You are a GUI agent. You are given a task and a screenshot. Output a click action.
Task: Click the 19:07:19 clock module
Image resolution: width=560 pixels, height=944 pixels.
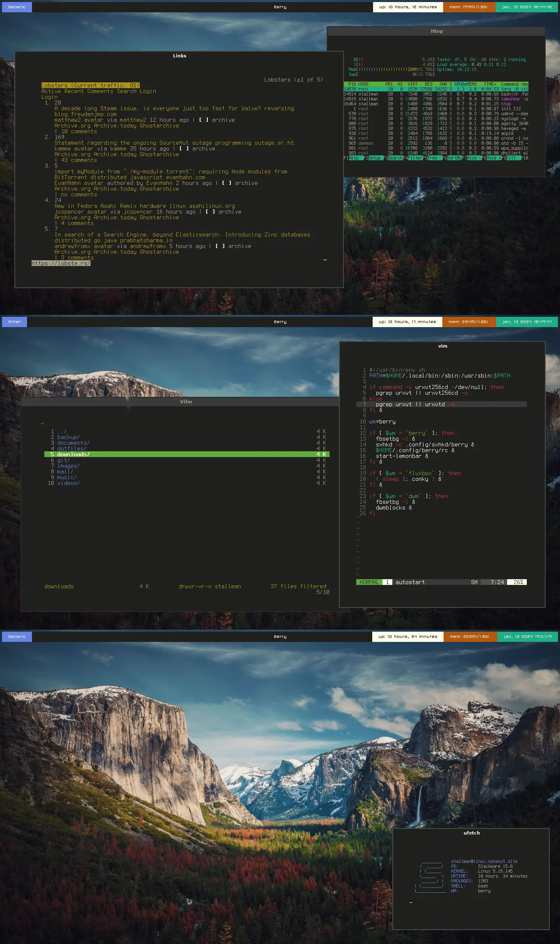pyautogui.click(x=528, y=637)
